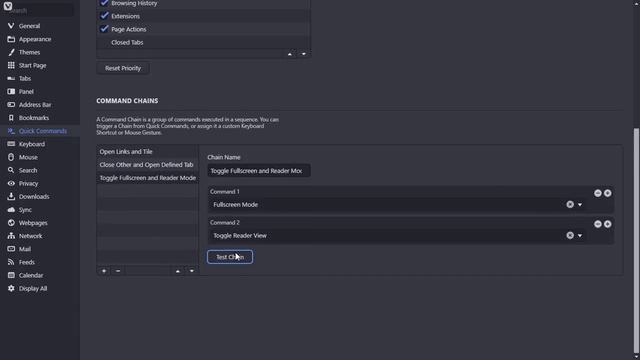This screenshot has width=640, height=360.
Task: Add command after Command 2
Action: (608, 224)
